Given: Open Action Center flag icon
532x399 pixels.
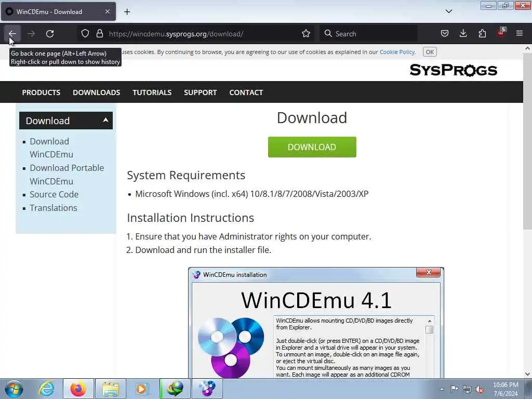Looking at the screenshot, I should [454, 389].
